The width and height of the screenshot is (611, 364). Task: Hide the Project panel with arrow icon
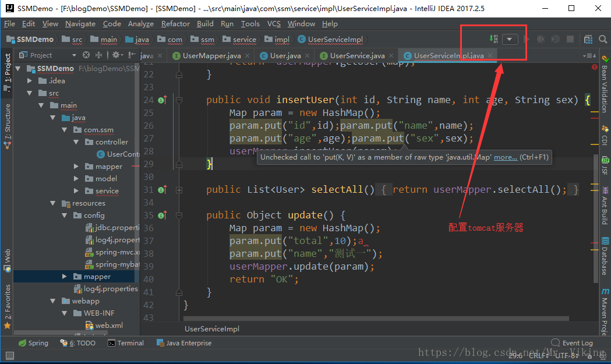[132, 55]
